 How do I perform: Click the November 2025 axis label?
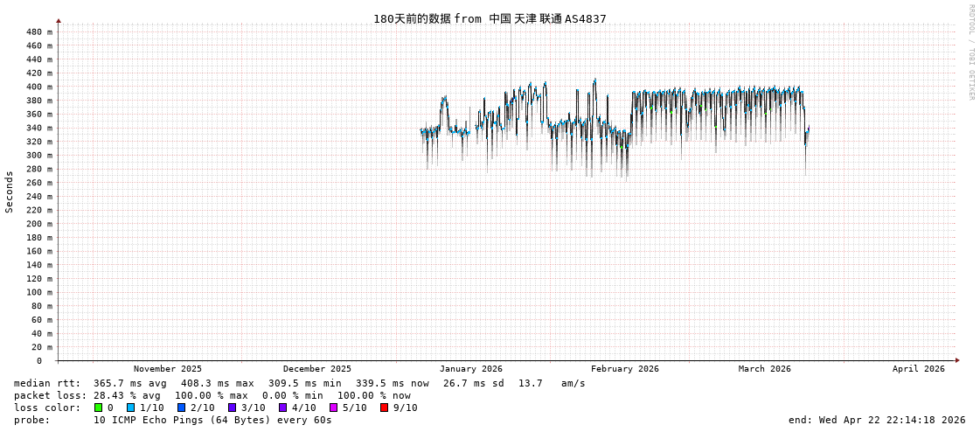click(167, 369)
